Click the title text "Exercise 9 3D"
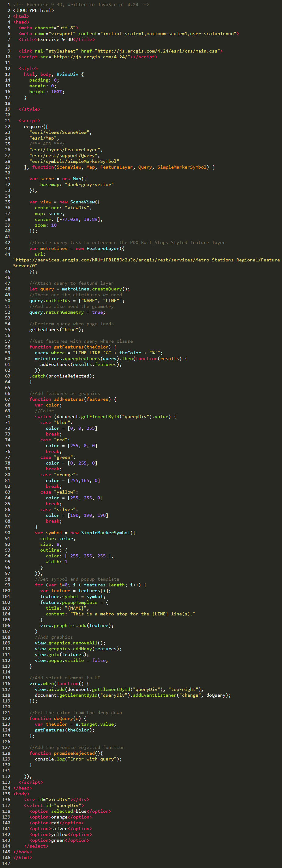Screen dimensions: 282x868 click(x=55, y=39)
